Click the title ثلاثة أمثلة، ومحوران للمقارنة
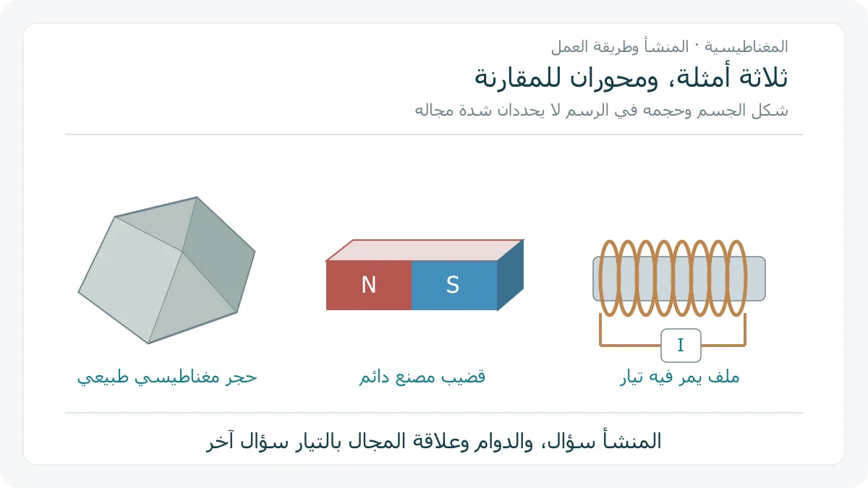Screen dimensions: 868x488 pos(631,77)
